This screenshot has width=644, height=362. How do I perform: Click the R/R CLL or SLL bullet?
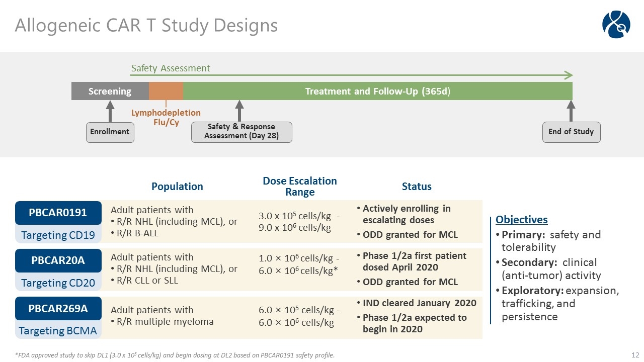144,280
